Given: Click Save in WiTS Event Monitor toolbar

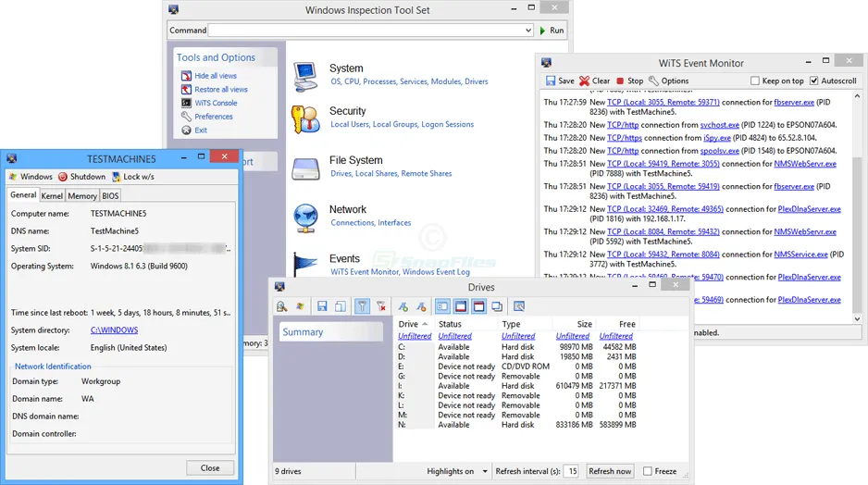Looking at the screenshot, I should (560, 81).
